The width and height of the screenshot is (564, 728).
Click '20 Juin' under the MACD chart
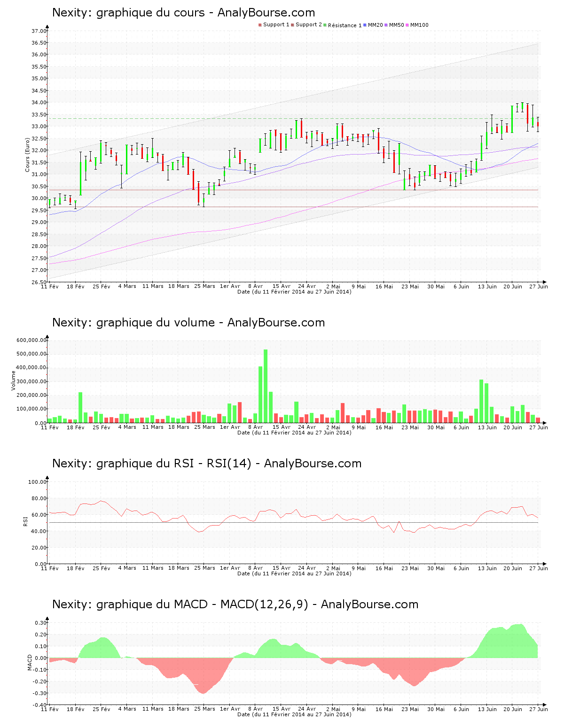point(513,709)
